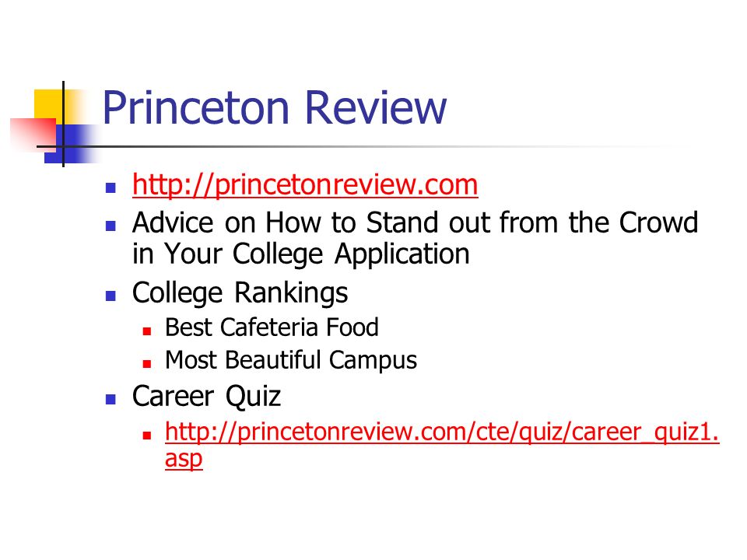Click the word Application in second bullet
Viewport: 747px width, 560px height.
(x=402, y=254)
